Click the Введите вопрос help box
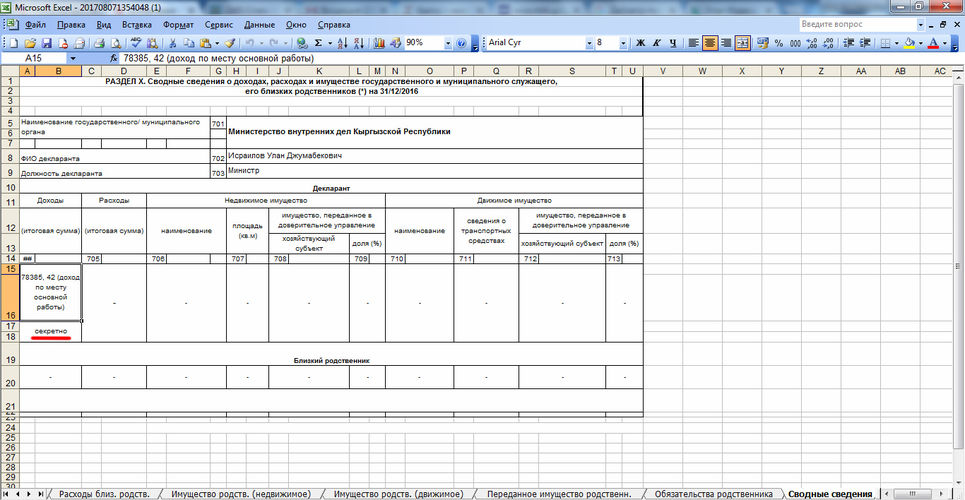This screenshot has height=500, width=965. [850, 23]
